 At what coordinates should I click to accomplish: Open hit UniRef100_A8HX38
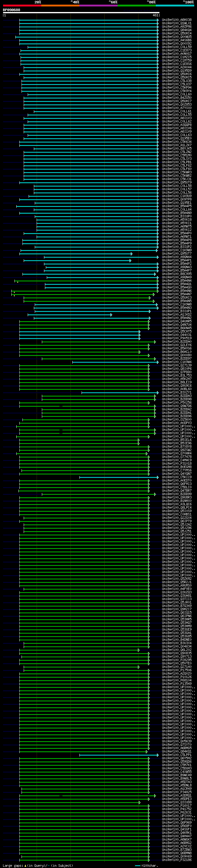point(177,20)
